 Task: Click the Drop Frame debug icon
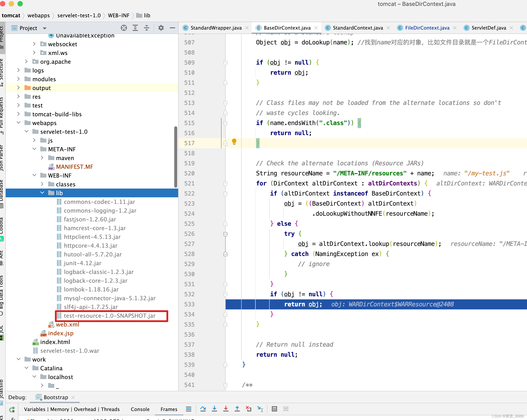(249, 409)
